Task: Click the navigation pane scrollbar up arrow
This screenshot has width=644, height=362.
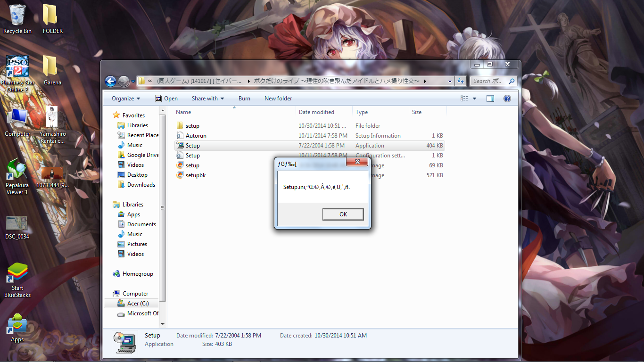Action: point(163,111)
